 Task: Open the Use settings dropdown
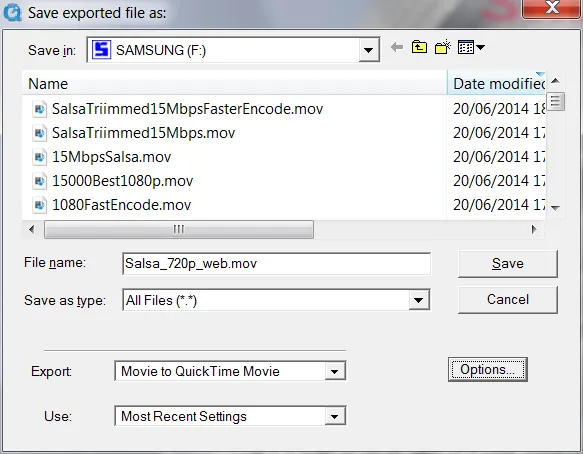(x=334, y=416)
